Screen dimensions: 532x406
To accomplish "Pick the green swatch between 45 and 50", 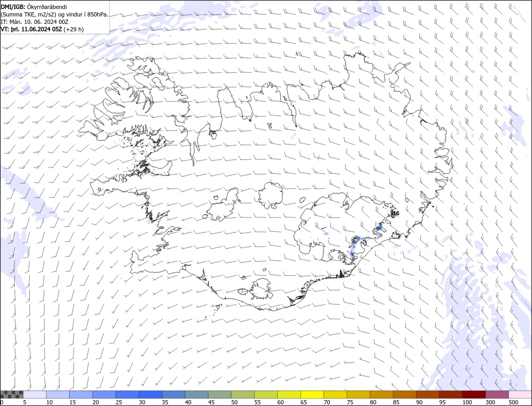I will [220, 394].
